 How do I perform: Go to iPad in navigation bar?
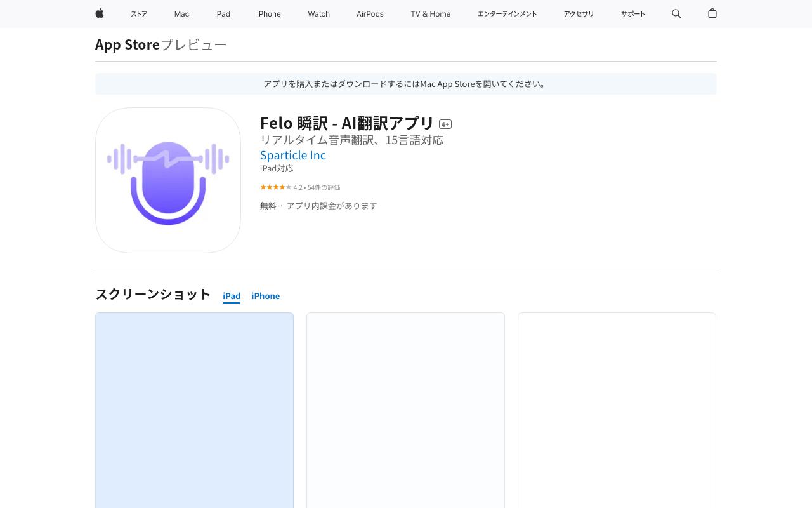tap(223, 14)
